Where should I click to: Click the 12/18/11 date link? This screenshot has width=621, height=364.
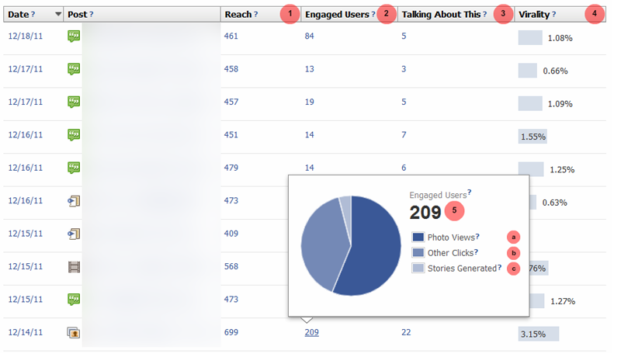[23, 36]
